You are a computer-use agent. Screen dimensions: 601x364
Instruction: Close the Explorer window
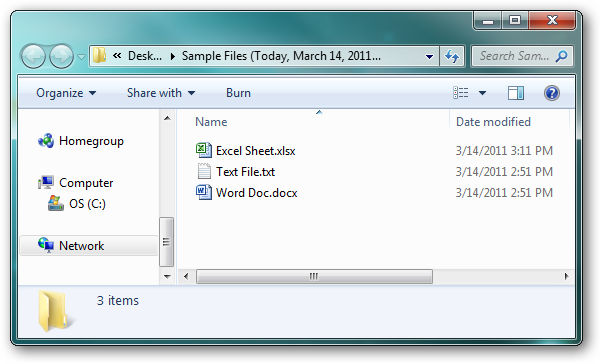pos(552,21)
